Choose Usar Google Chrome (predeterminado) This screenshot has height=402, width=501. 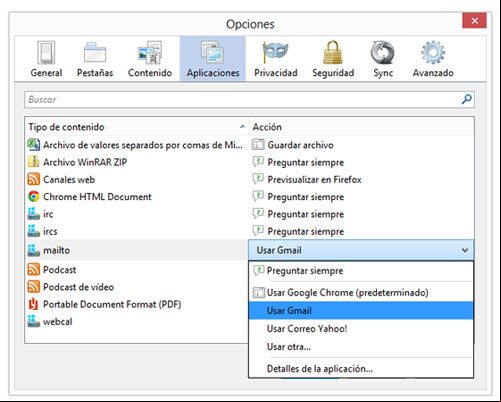click(x=361, y=293)
